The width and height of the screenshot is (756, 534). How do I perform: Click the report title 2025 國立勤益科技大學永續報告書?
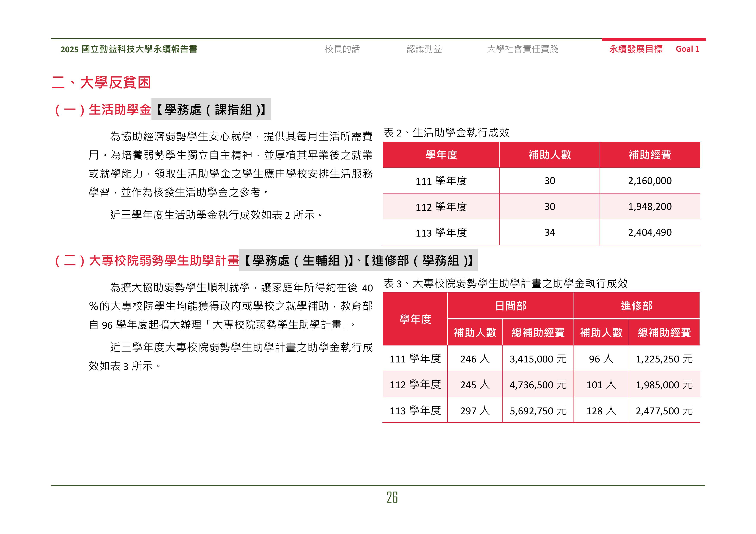[x=129, y=49]
